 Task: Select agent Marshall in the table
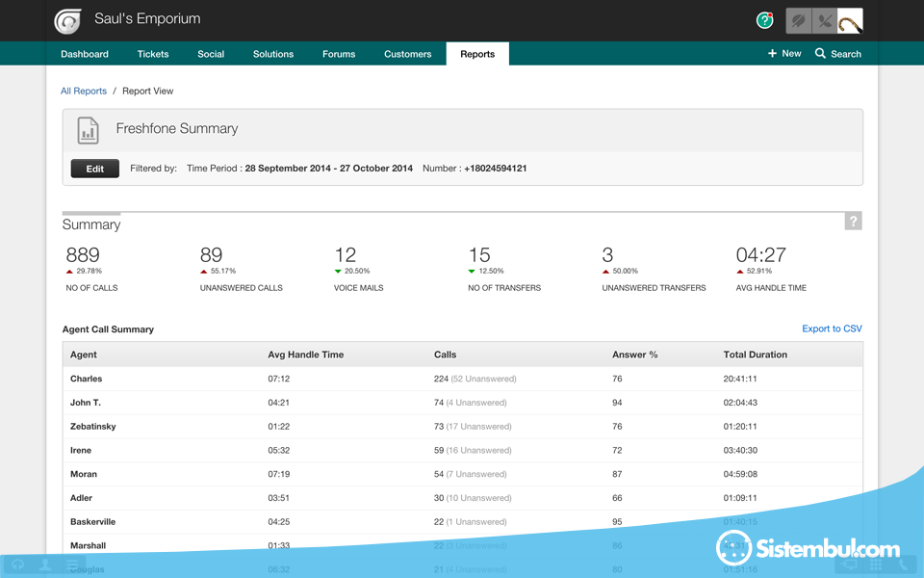pyautogui.click(x=89, y=545)
